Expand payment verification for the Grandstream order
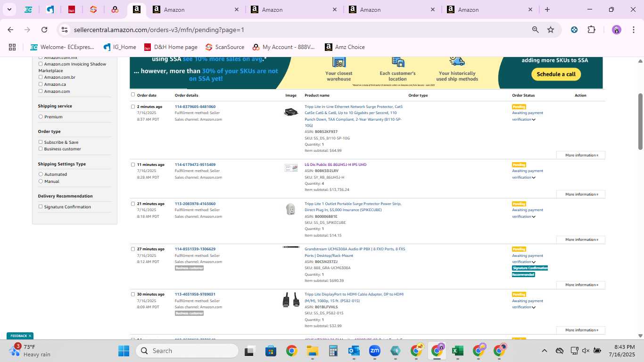The width and height of the screenshot is (644, 362). pyautogui.click(x=534, y=262)
